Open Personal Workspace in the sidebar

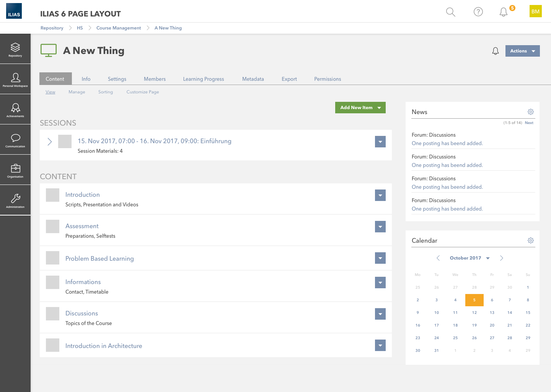point(15,79)
